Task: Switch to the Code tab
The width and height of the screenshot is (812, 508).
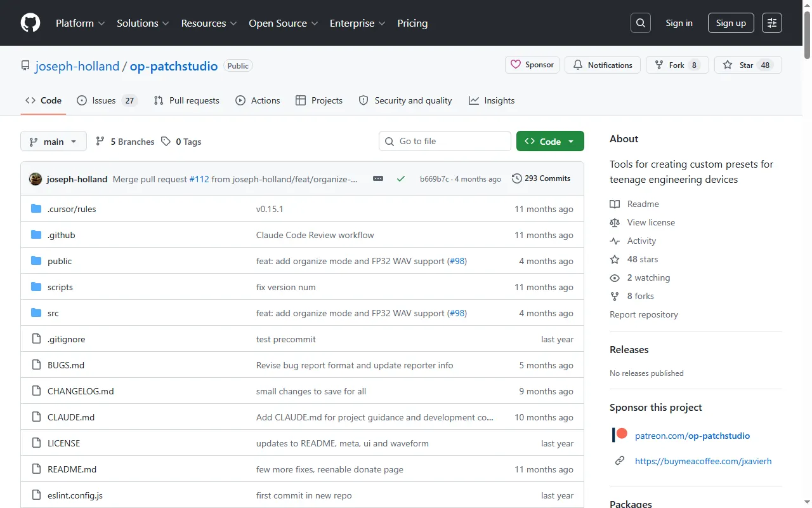Action: (43, 100)
